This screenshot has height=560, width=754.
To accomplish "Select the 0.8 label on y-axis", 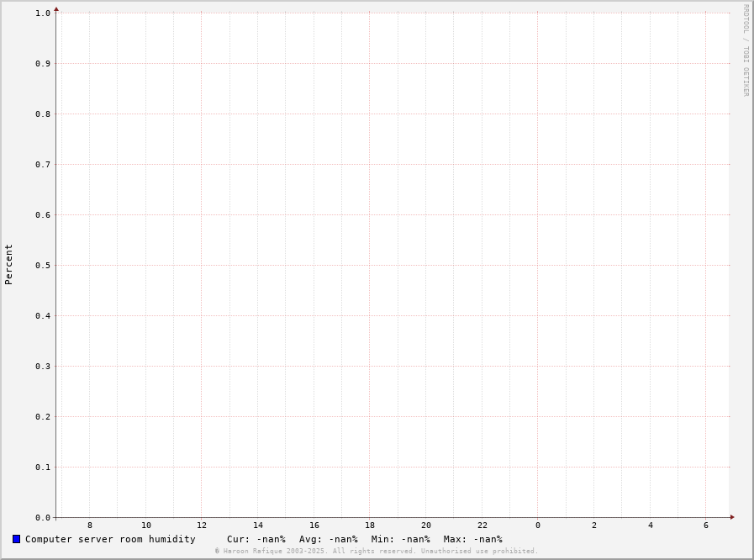I will click(43, 114).
